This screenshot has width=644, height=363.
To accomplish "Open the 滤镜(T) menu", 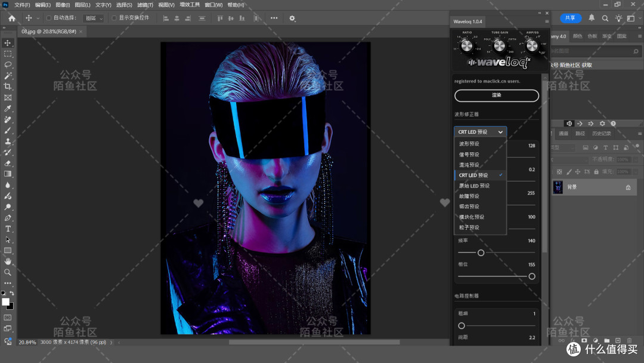I will point(145,5).
